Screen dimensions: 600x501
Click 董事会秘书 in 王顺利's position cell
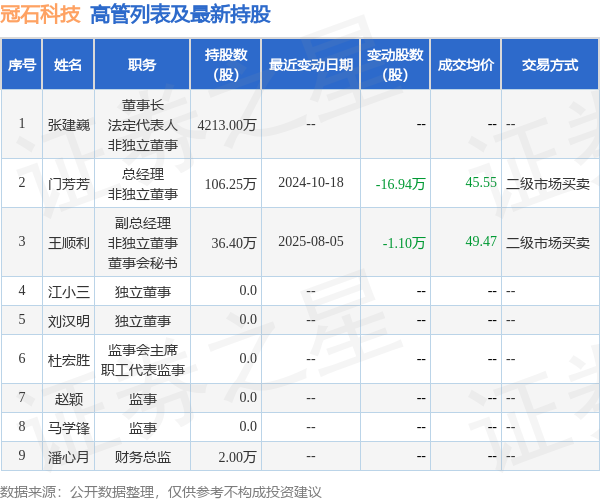pos(142,263)
